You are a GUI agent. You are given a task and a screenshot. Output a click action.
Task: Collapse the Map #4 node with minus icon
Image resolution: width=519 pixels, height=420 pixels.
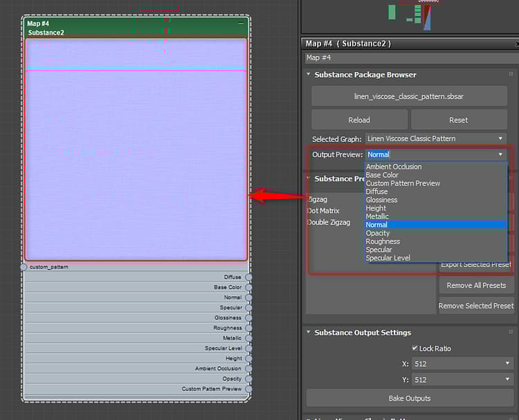tap(241, 24)
